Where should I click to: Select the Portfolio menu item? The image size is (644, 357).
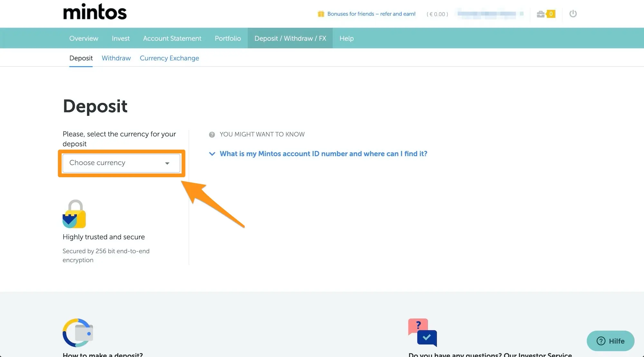click(228, 38)
